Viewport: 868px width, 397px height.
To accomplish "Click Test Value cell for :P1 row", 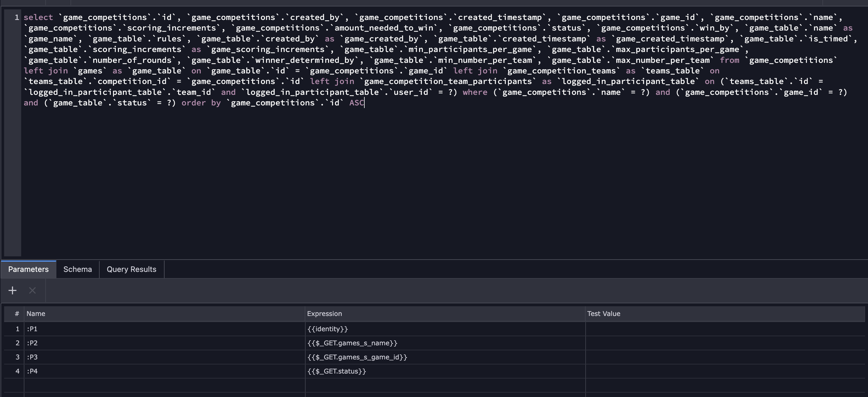I will tap(724, 329).
